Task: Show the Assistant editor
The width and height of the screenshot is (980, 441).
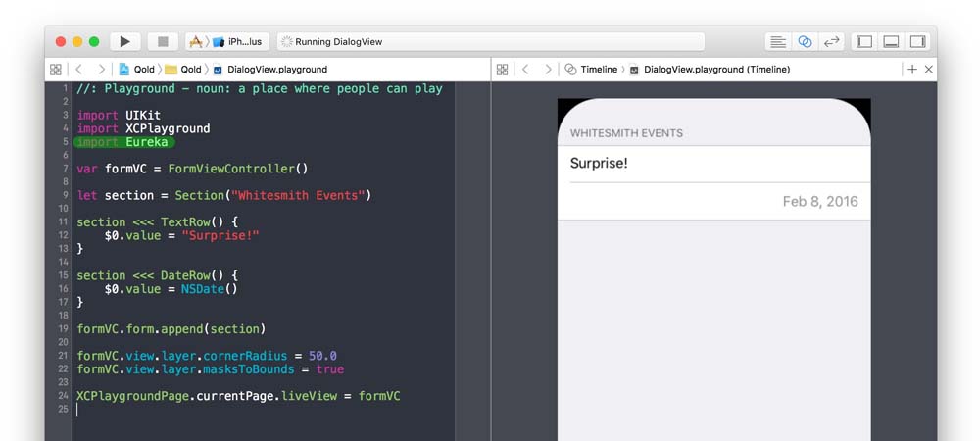Action: coord(805,42)
